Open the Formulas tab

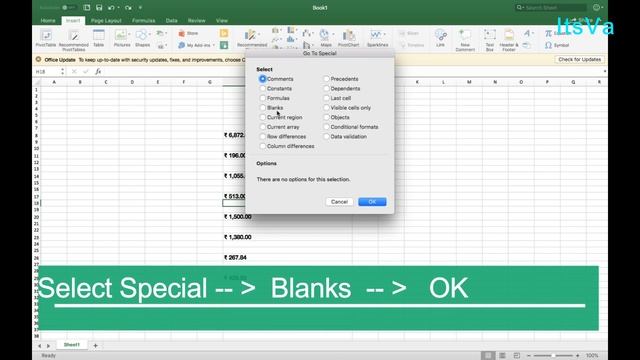[x=143, y=20]
